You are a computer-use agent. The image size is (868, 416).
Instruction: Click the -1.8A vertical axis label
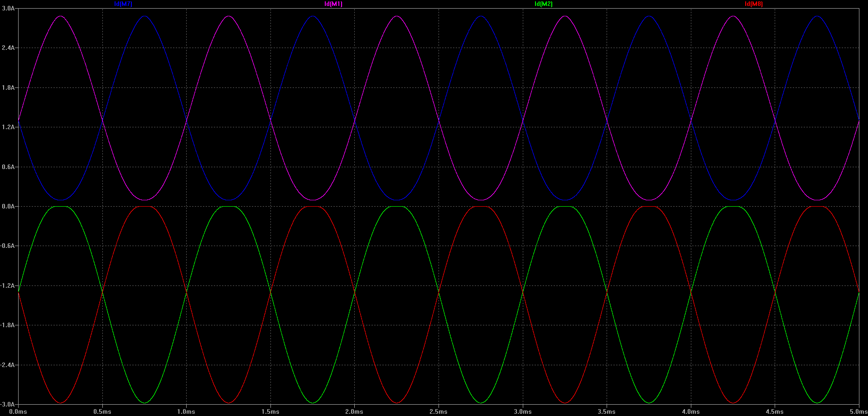7,325
